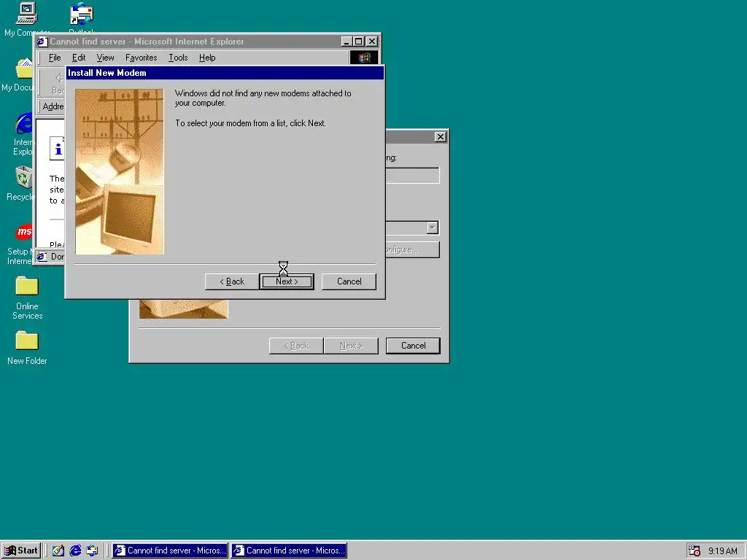Select My Documents desktop icon
This screenshot has height=560, width=747.
(18, 75)
